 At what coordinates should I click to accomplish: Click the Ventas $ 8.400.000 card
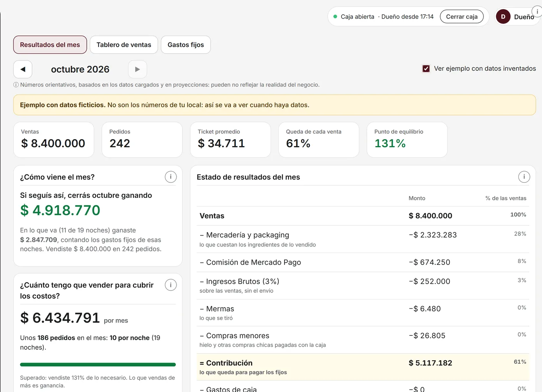(x=54, y=140)
